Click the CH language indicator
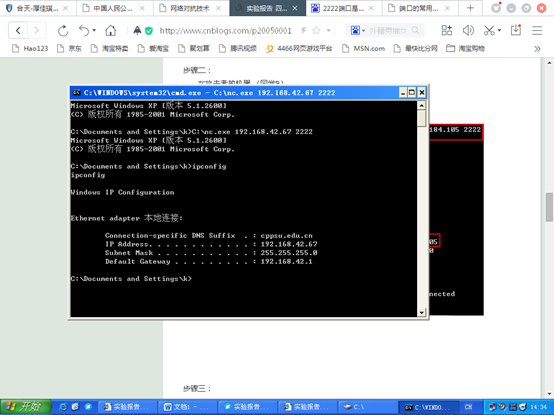The width and height of the screenshot is (554, 415). 468,407
